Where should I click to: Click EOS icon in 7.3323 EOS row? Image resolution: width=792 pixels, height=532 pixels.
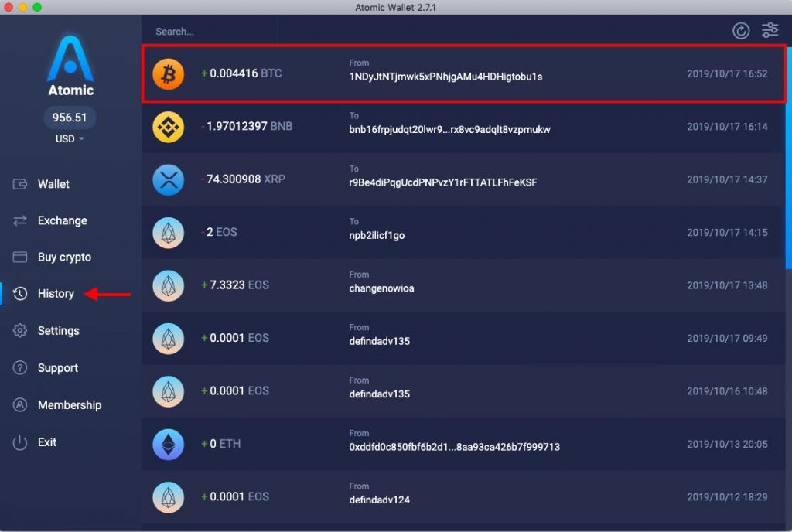click(x=168, y=285)
